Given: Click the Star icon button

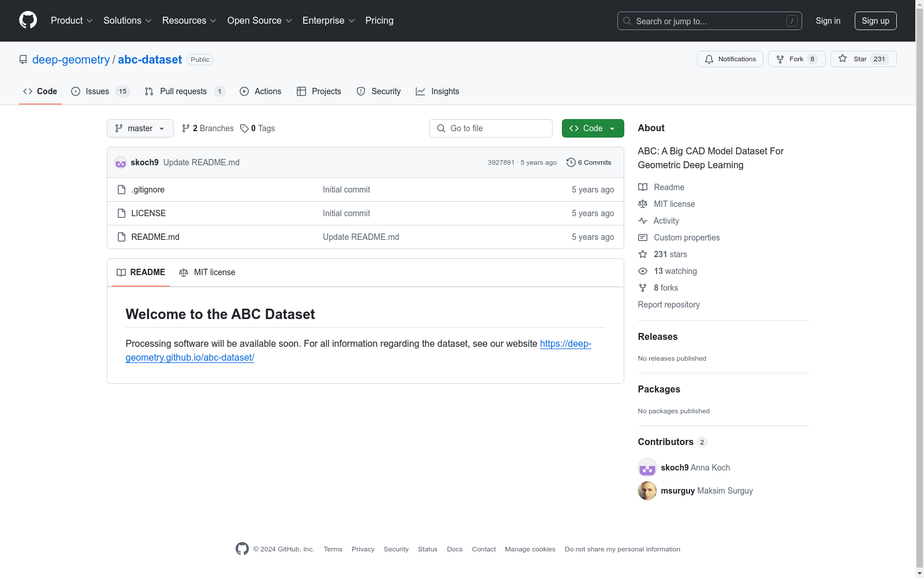Looking at the screenshot, I should click(x=843, y=59).
